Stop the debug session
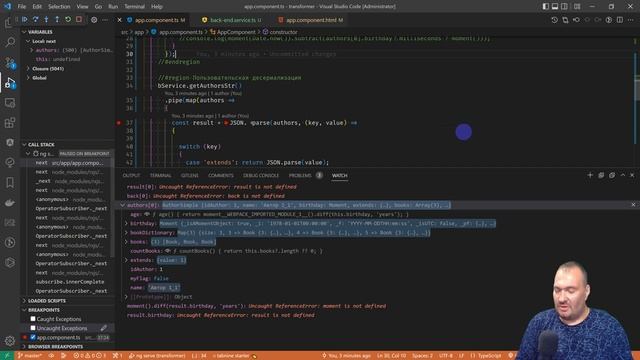Image resolution: width=640 pixels, height=360 pixels. pyautogui.click(x=79, y=20)
